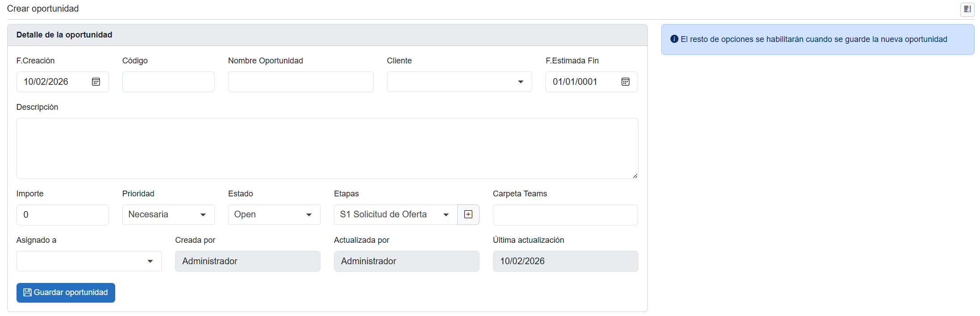Click the F.Creación date value 10/02/2026
The height and width of the screenshot is (316, 980).
[x=46, y=82]
